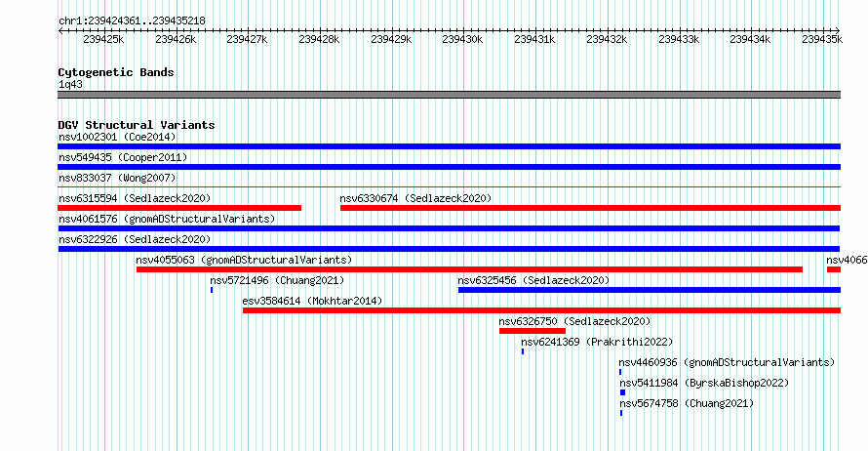This screenshot has height=451, width=868.
Task: Open the nsv549435 (Cooper2011) label
Action: pyautogui.click(x=123, y=157)
